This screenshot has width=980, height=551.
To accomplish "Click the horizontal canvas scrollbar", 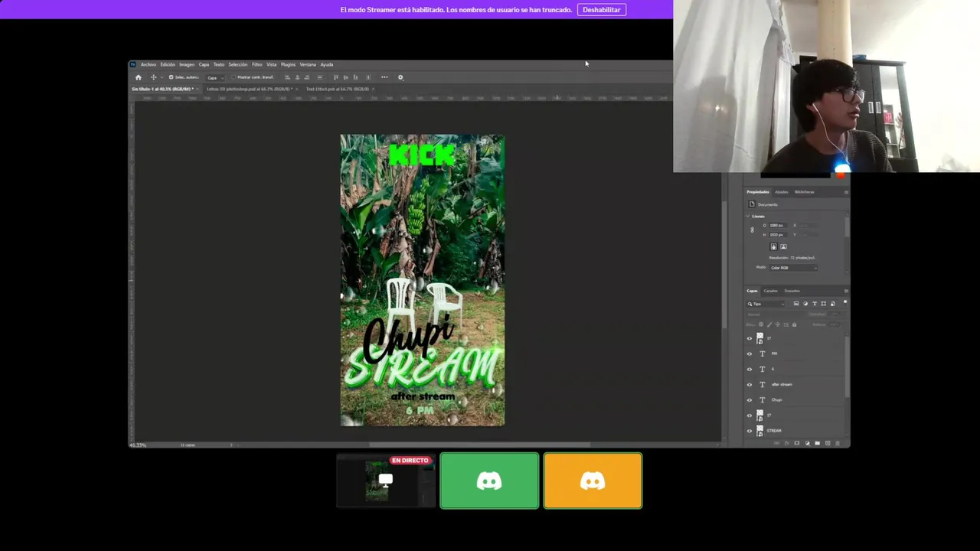I will pyautogui.click(x=480, y=445).
